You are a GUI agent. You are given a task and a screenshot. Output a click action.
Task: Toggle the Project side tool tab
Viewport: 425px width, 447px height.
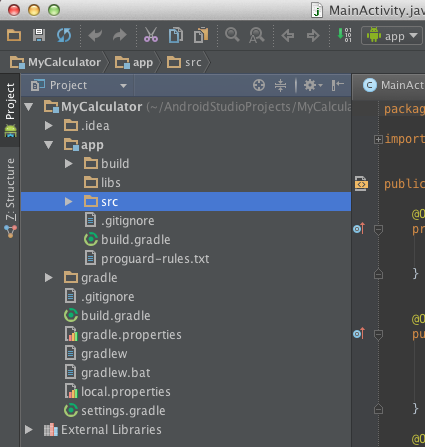pyautogui.click(x=10, y=110)
